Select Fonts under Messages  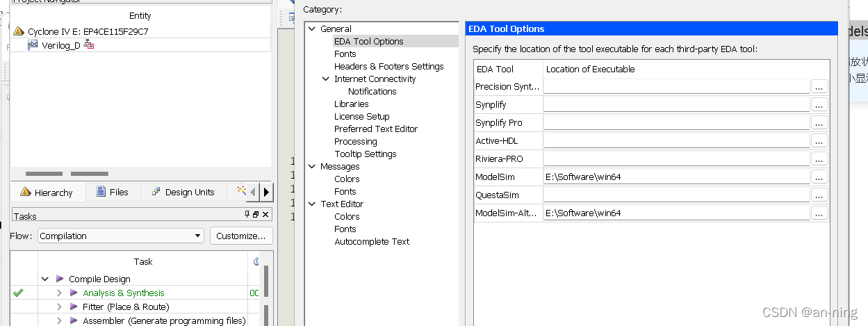click(345, 191)
